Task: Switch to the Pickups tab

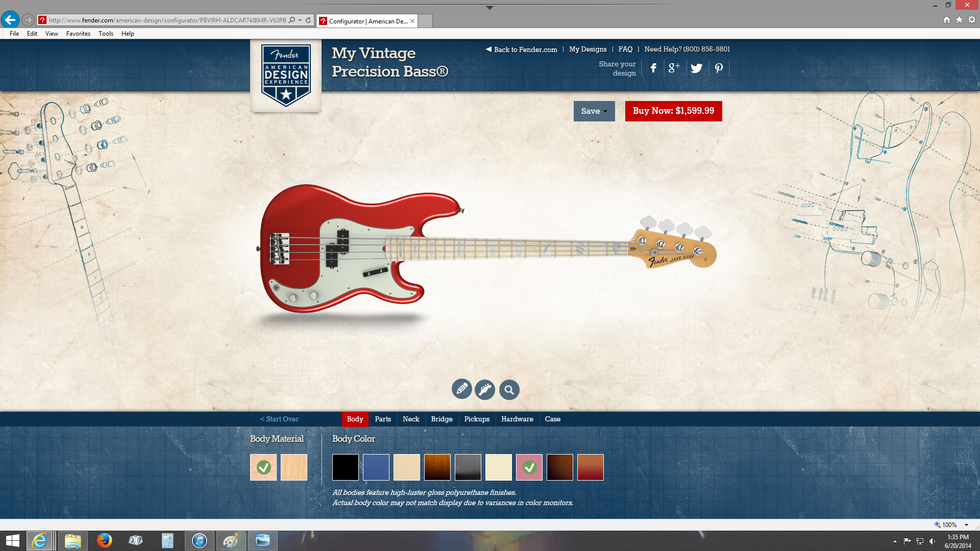Action: tap(477, 419)
